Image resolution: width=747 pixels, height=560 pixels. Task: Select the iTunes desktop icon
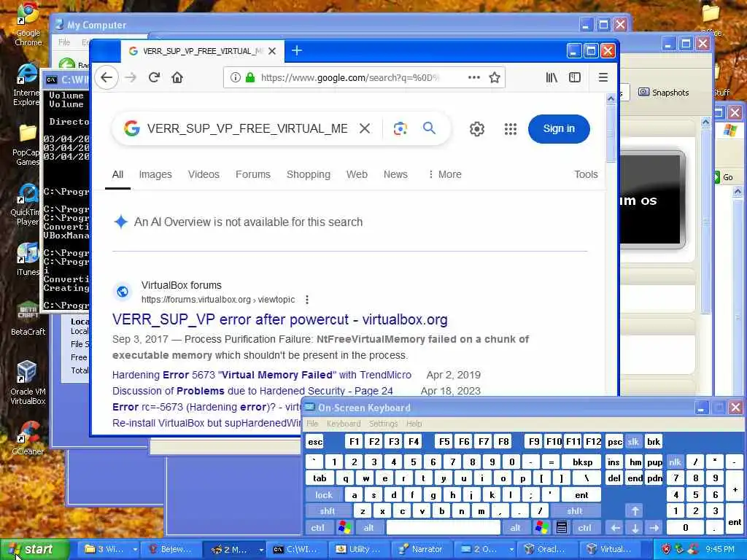point(28,259)
